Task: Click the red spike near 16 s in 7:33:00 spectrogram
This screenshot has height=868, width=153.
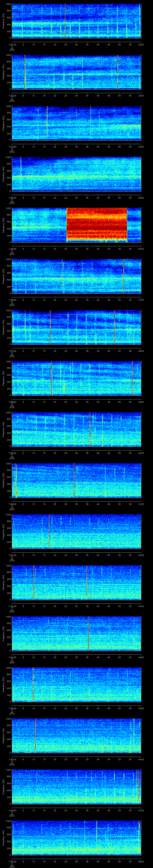Action: click(x=47, y=121)
